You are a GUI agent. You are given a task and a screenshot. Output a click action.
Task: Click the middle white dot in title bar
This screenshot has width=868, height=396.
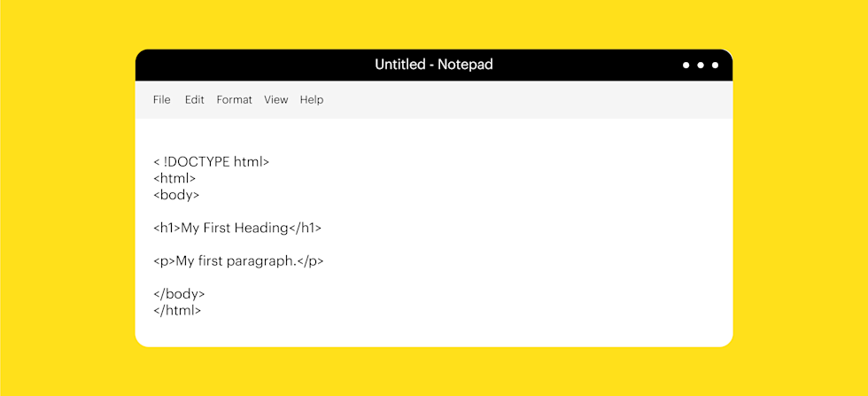click(x=701, y=66)
